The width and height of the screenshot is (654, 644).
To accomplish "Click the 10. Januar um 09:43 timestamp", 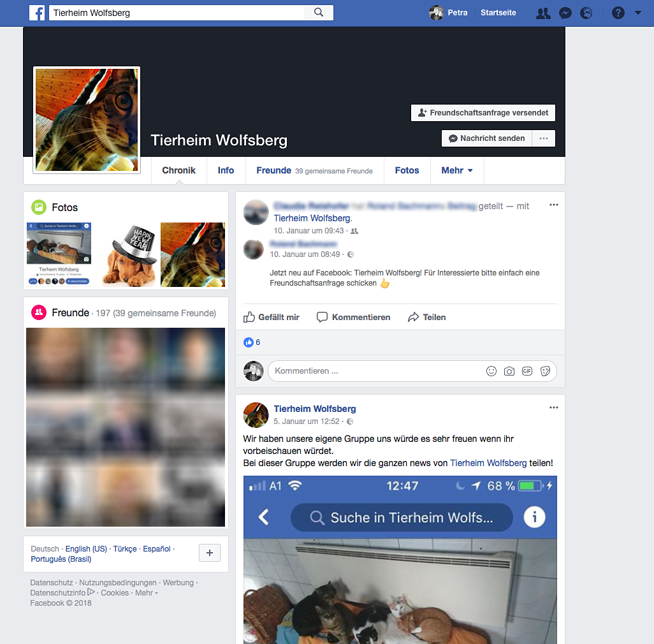I will [309, 231].
